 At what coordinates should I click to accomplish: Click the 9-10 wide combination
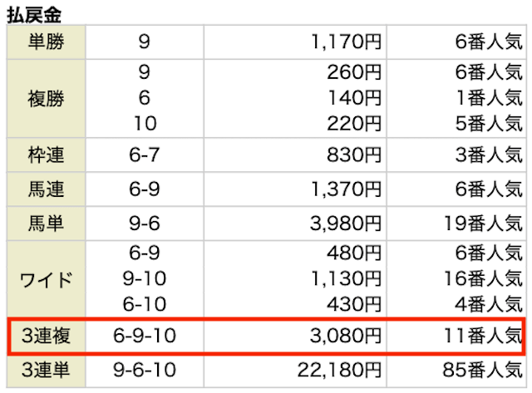(x=144, y=278)
